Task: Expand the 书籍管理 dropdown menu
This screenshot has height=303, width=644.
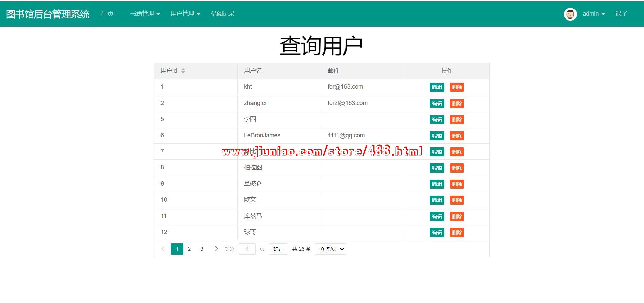Action: (145, 14)
